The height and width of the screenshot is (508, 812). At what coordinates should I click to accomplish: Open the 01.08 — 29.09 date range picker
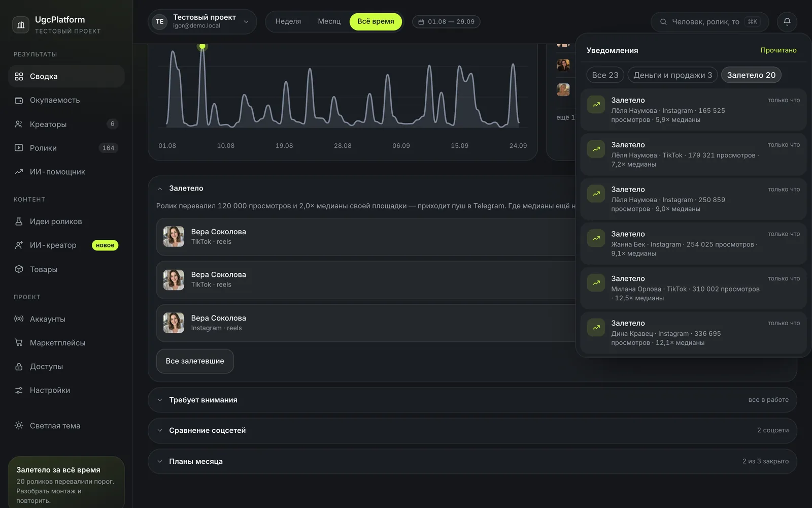(446, 22)
